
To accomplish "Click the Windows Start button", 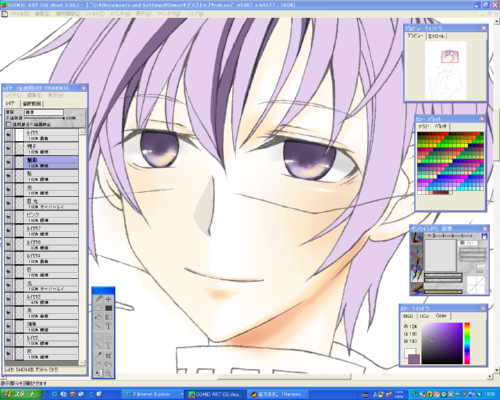I will (21, 394).
